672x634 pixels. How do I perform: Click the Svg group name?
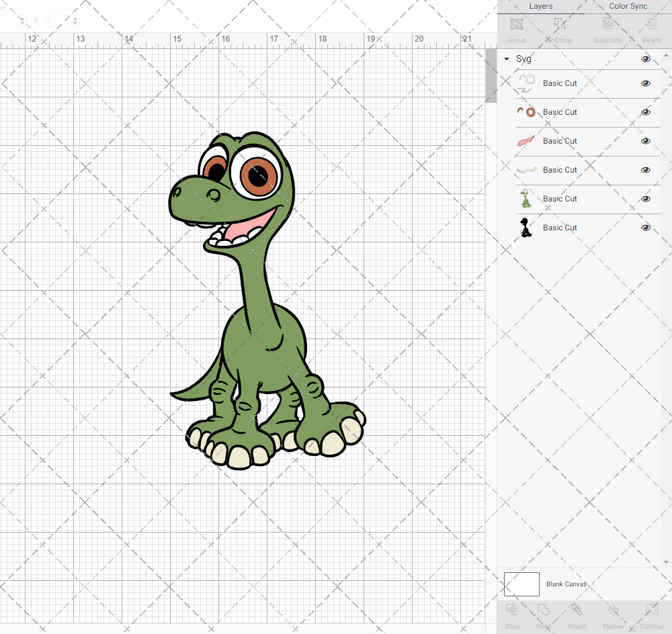pos(523,58)
